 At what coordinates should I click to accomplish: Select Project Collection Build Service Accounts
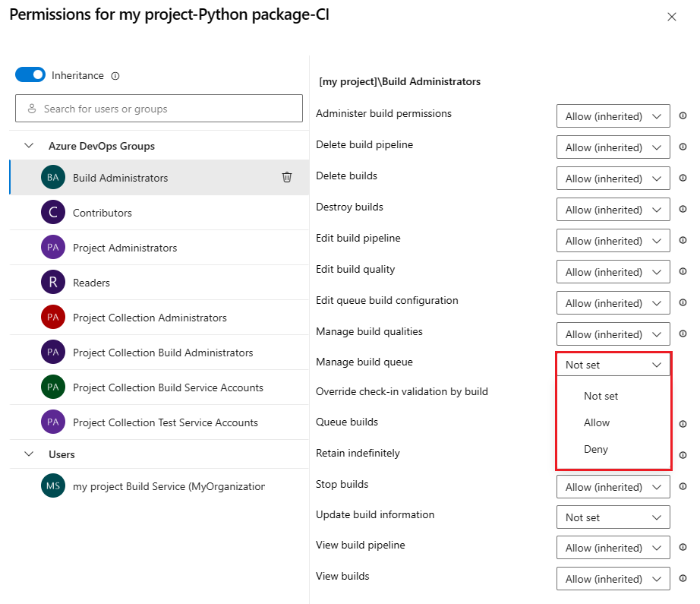[x=159, y=387]
